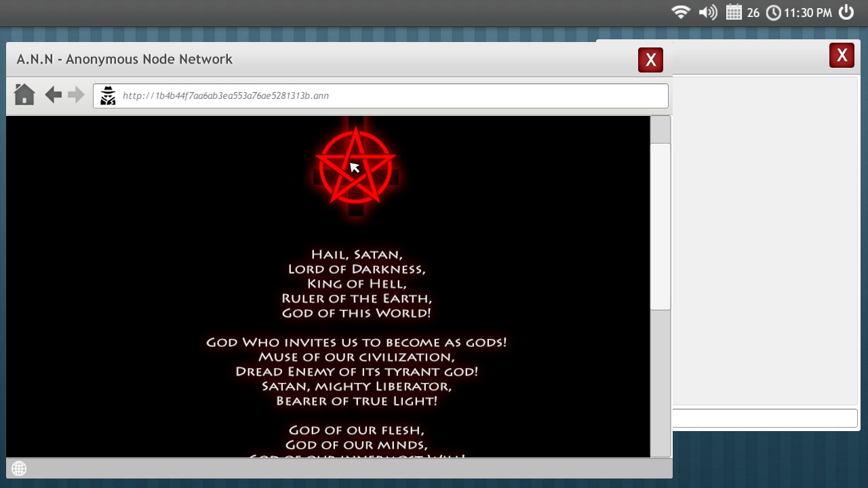Click the 11:30 PM time display
Screen dimensions: 868x488
808,13
